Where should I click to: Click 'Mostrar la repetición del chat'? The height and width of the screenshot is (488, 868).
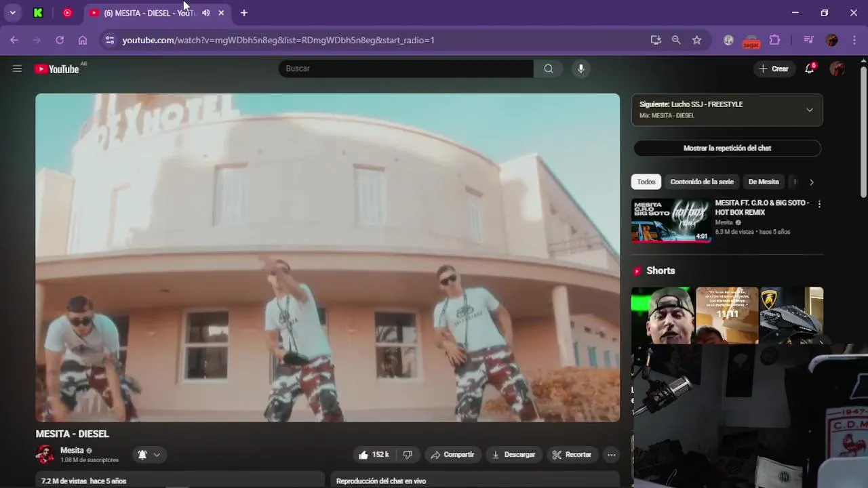[727, 148]
